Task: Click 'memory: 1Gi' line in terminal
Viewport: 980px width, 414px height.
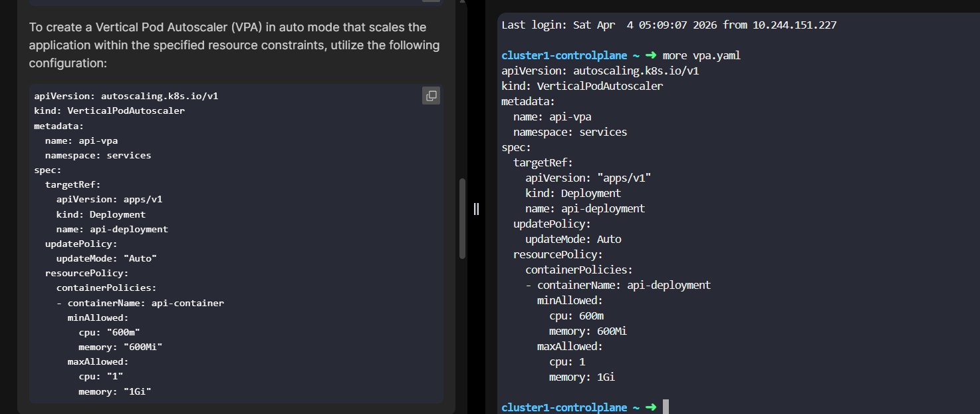Action: coord(582,377)
